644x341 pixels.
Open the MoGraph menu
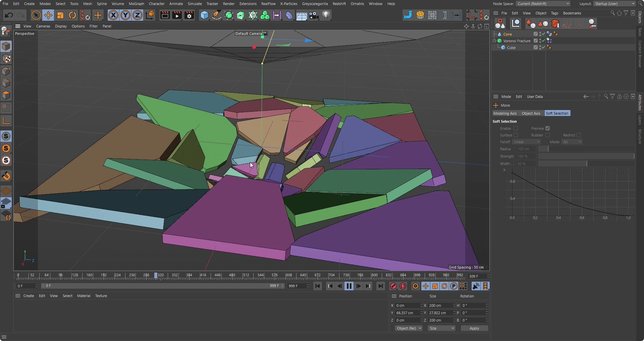pyautogui.click(x=136, y=4)
